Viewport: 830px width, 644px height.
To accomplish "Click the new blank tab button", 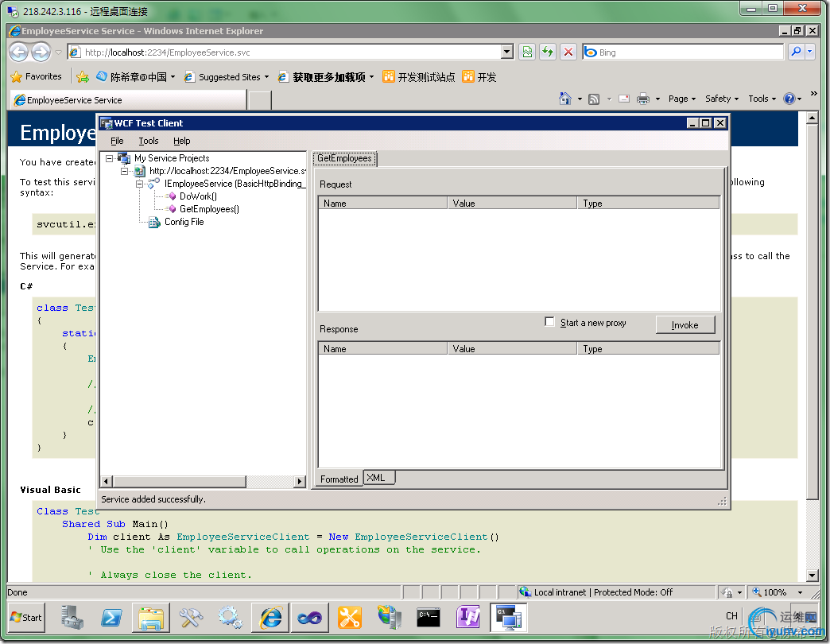I will tap(260, 100).
